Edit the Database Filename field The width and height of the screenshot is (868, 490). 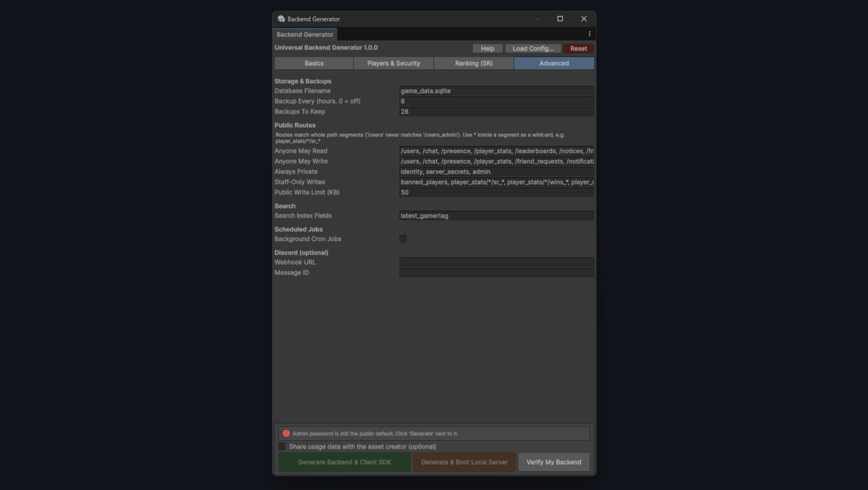tap(497, 91)
